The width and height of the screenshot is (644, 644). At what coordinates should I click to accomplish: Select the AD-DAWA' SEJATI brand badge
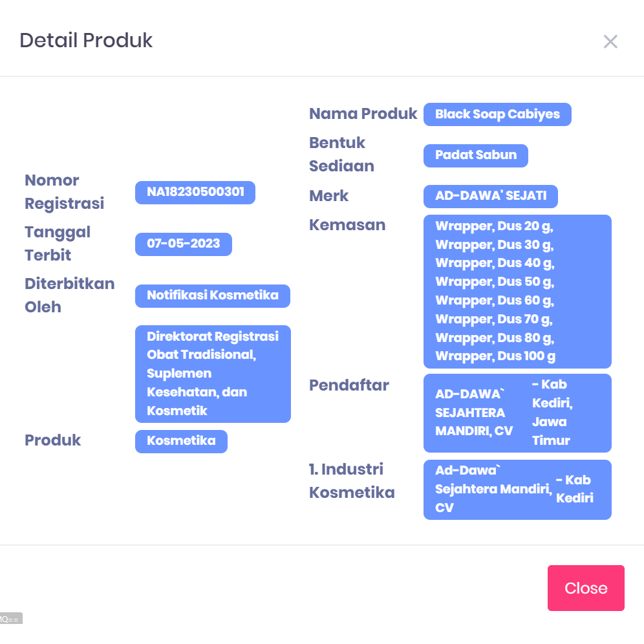point(490,197)
